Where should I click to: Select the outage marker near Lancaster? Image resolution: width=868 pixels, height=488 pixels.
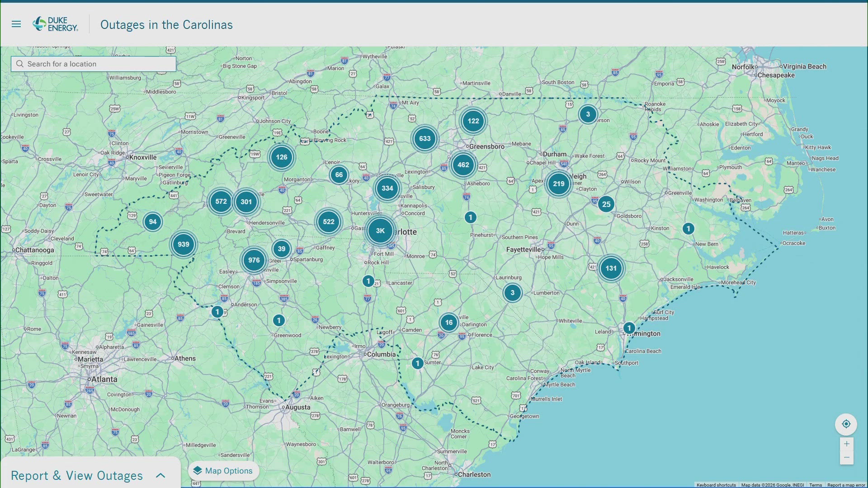pos(368,281)
